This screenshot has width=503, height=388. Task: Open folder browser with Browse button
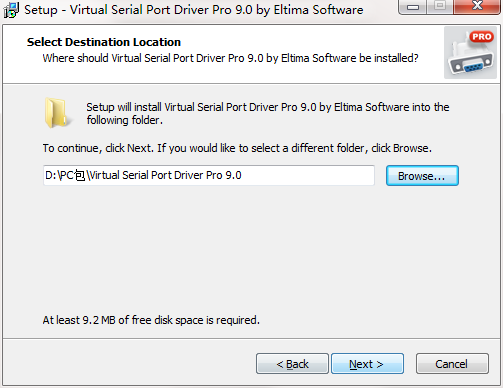pos(422,176)
